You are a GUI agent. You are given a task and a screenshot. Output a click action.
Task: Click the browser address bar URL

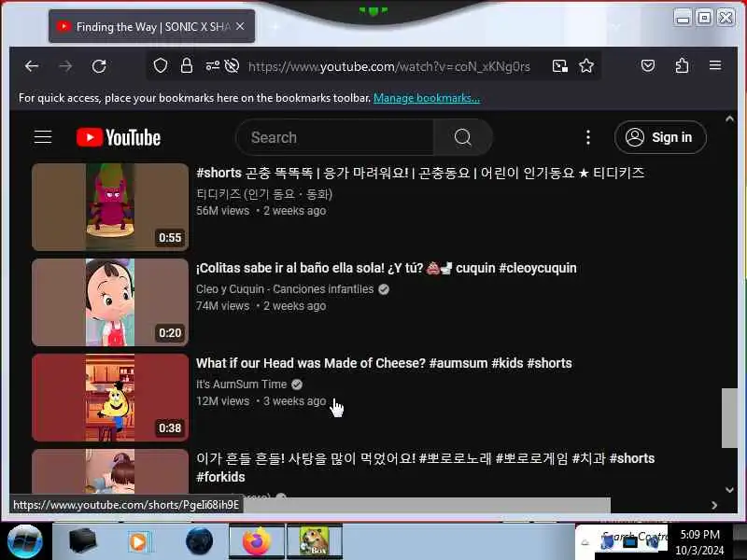[388, 66]
